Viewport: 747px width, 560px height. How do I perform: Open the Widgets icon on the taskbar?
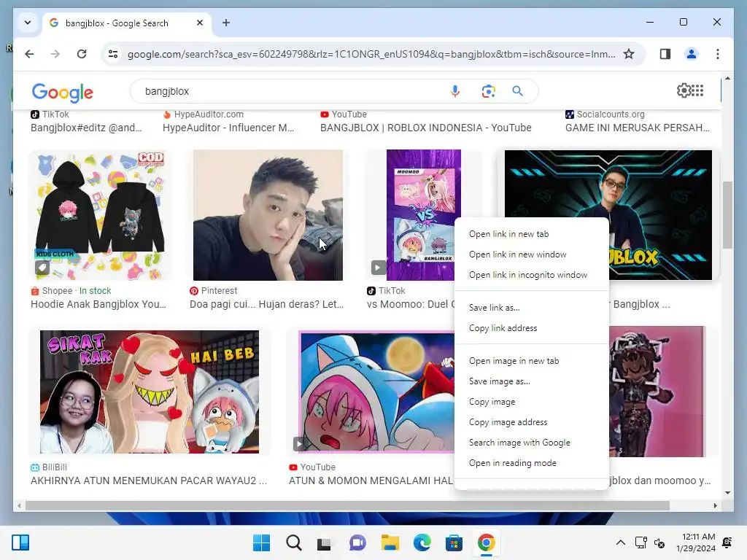20,542
